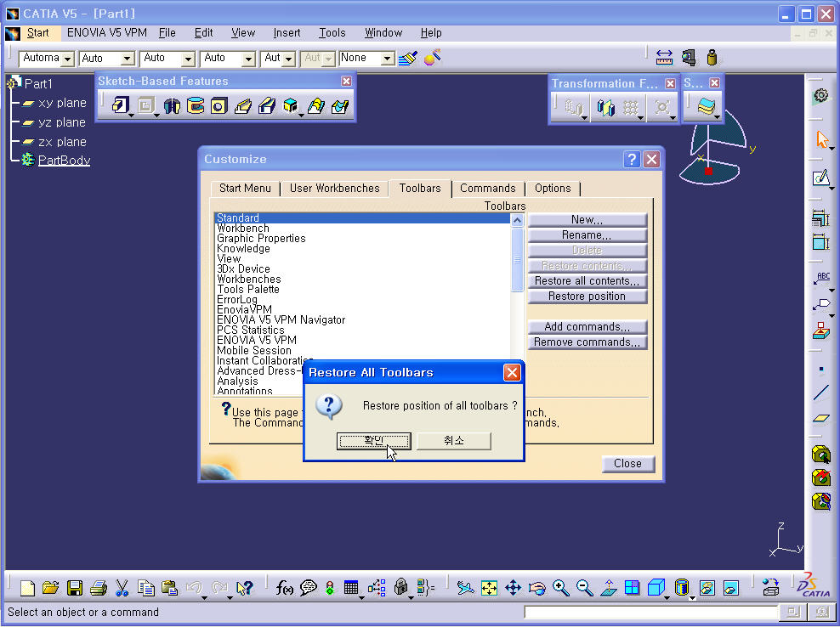The width and height of the screenshot is (840, 627).
Task: Click the toolbars list scrollbar up arrow
Action: (x=517, y=220)
